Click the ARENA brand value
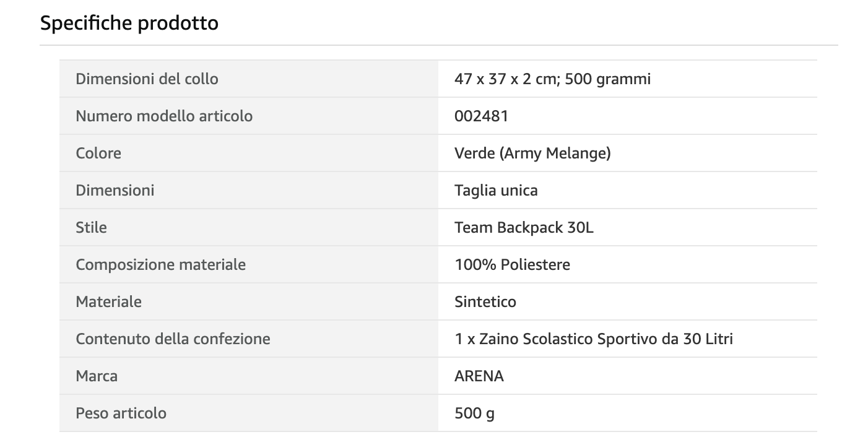Image resolution: width=868 pixels, height=437 pixels. click(479, 376)
